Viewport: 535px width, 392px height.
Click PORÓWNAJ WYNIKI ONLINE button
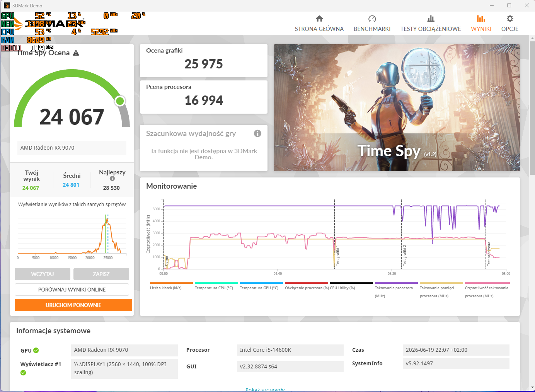(x=72, y=290)
